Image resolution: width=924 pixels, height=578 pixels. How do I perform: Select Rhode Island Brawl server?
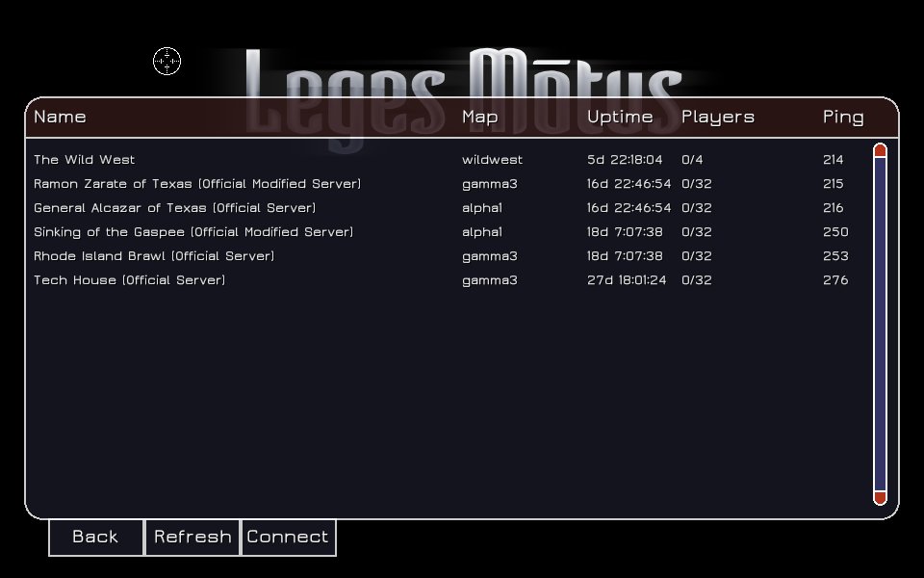154,256
